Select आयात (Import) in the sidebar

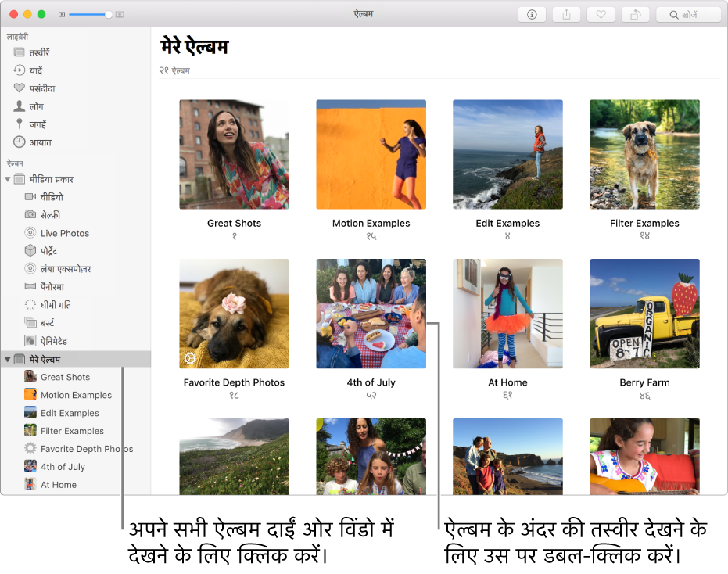pyautogui.click(x=40, y=142)
